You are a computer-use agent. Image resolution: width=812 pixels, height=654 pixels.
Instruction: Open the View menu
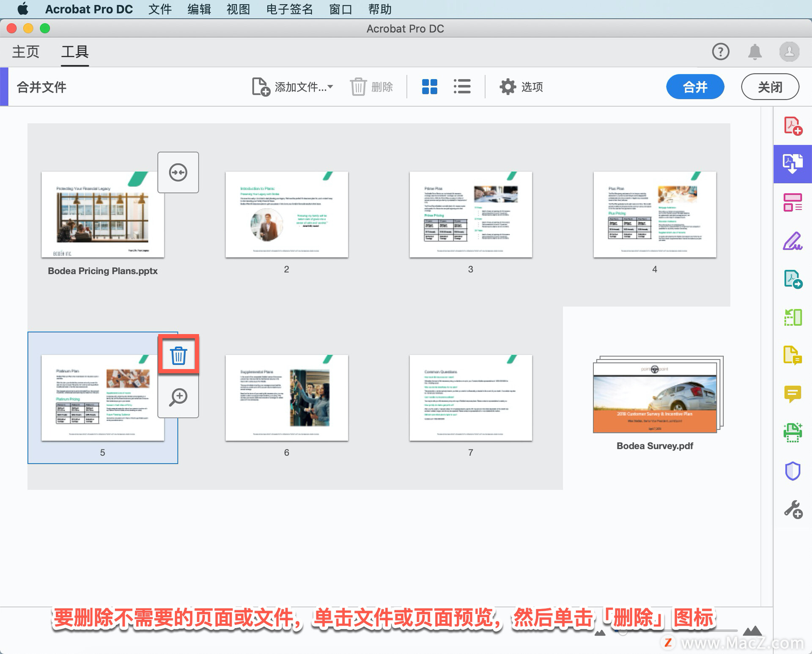[238, 9]
